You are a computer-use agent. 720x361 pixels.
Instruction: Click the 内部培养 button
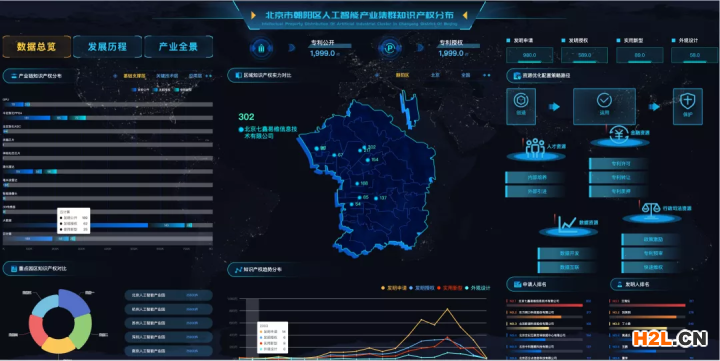tap(535, 178)
